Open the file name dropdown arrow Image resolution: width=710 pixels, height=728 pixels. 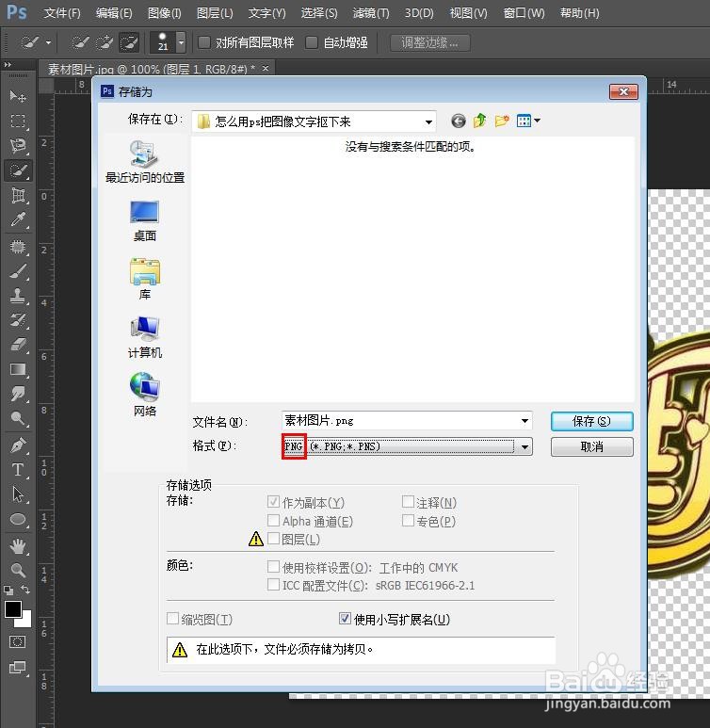(524, 421)
